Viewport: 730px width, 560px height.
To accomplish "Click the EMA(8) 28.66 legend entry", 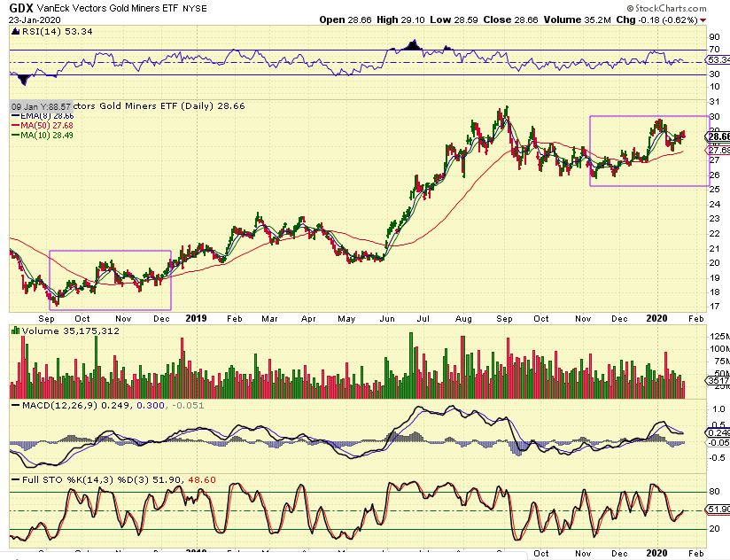I will [43, 116].
